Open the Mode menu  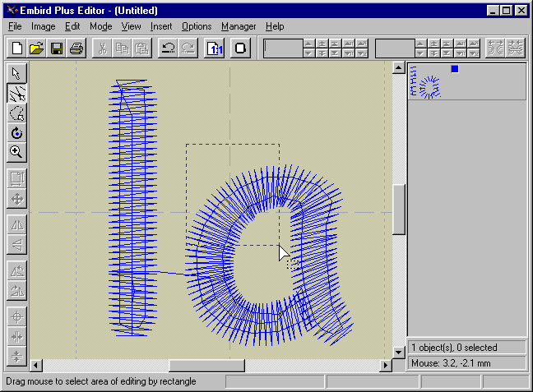pyautogui.click(x=101, y=26)
